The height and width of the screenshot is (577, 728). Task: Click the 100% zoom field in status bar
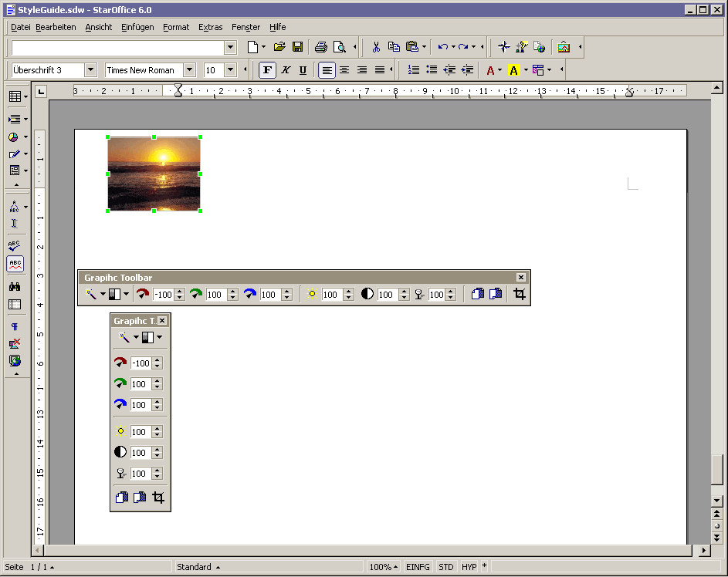click(x=382, y=567)
